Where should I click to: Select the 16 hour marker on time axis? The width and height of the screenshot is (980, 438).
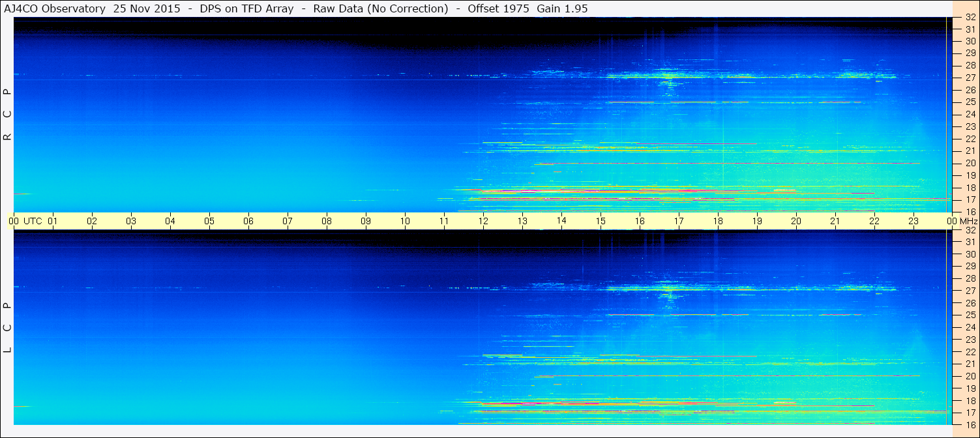pyautogui.click(x=640, y=221)
